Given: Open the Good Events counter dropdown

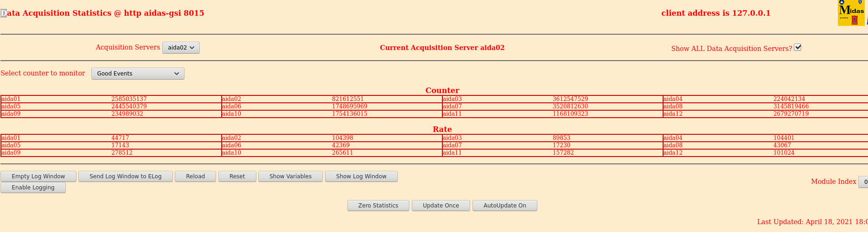Looking at the screenshot, I should point(138,74).
